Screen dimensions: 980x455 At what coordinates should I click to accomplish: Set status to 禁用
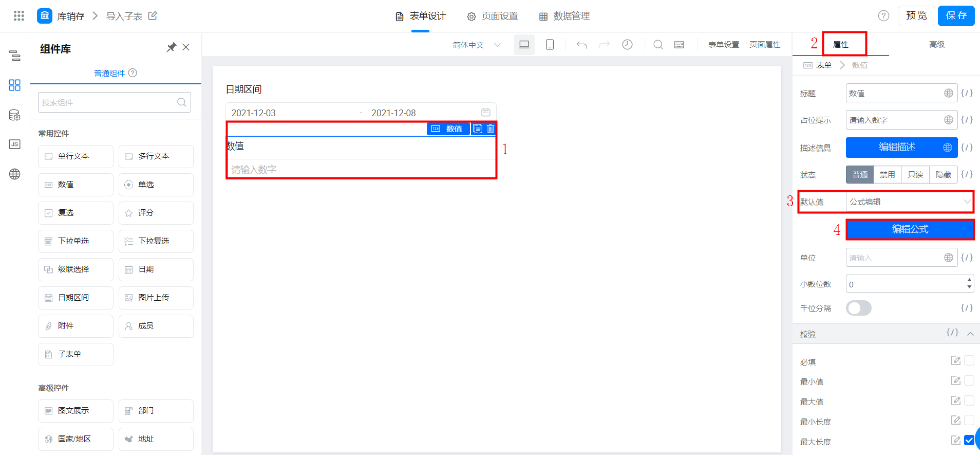(x=888, y=175)
